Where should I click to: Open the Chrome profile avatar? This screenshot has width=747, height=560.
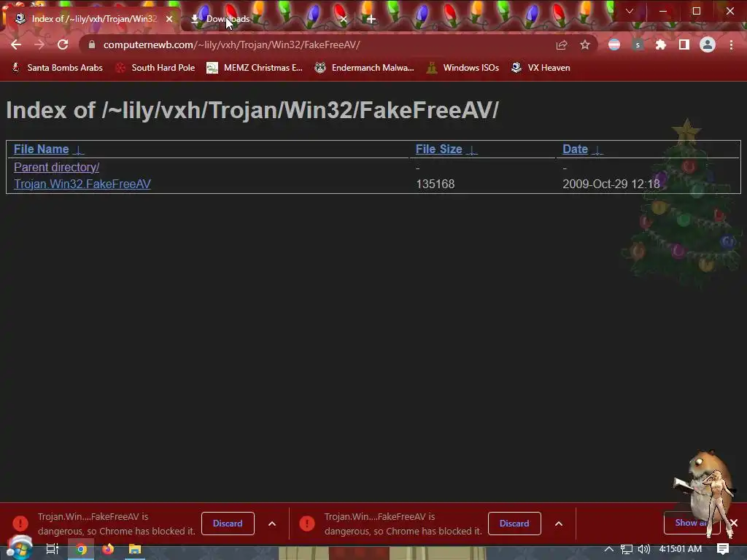708,44
